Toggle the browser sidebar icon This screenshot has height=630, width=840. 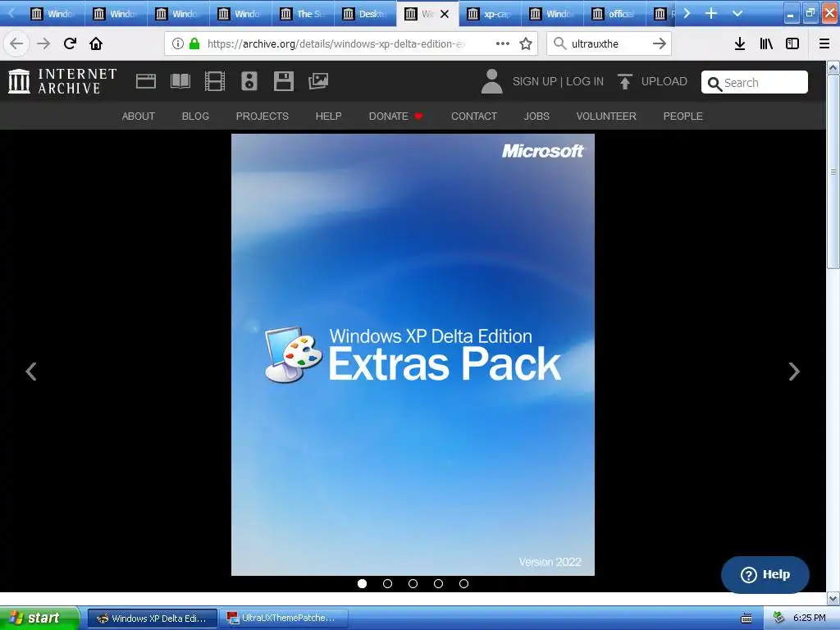coord(792,43)
